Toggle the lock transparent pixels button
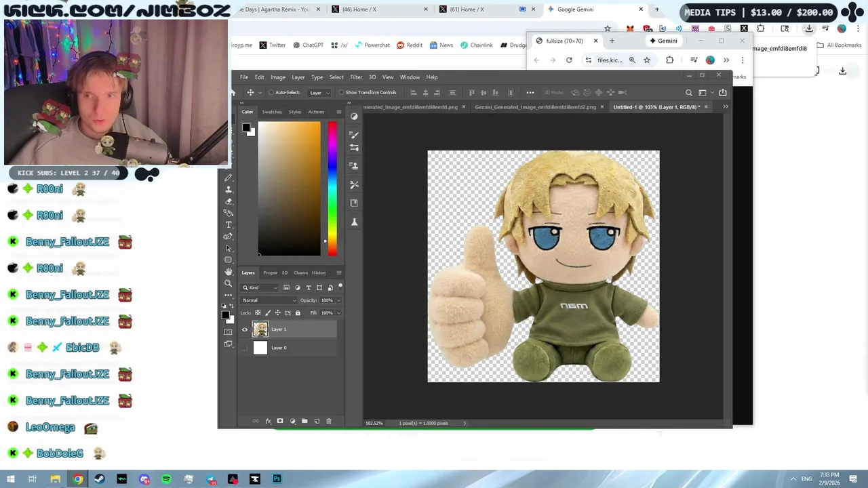The width and height of the screenshot is (868, 488). 258,313
